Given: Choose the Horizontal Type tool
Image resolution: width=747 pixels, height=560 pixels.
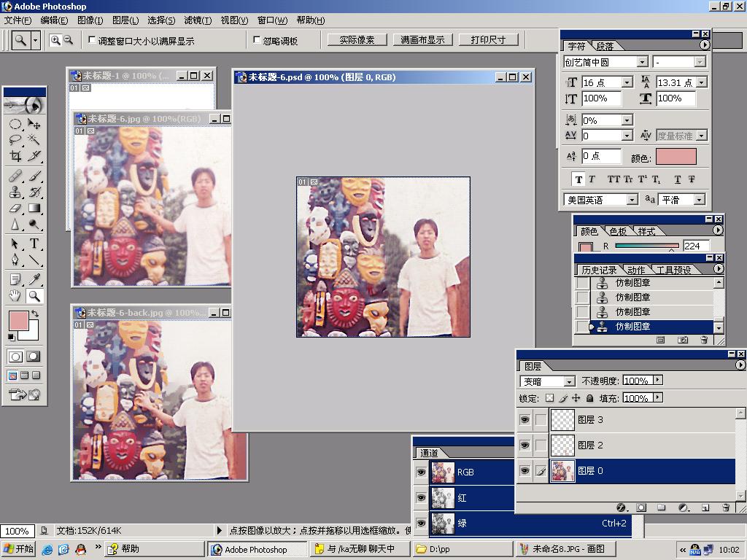Looking at the screenshot, I should coord(34,244).
